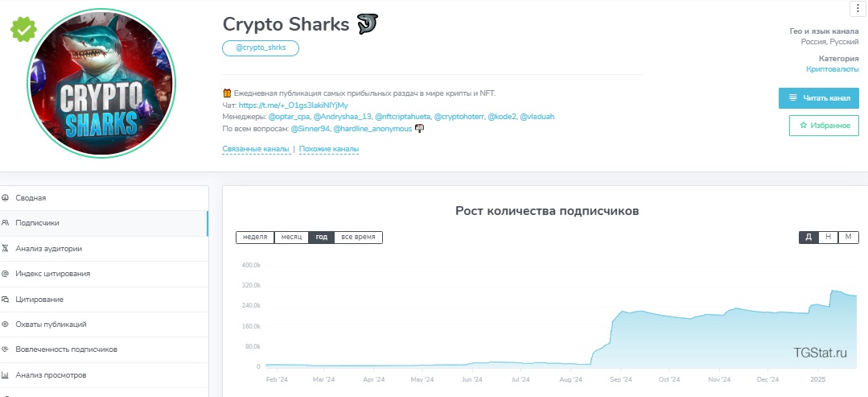Click the list icon in Читать канал
Image resolution: width=868 pixels, height=397 pixels.
pos(792,97)
